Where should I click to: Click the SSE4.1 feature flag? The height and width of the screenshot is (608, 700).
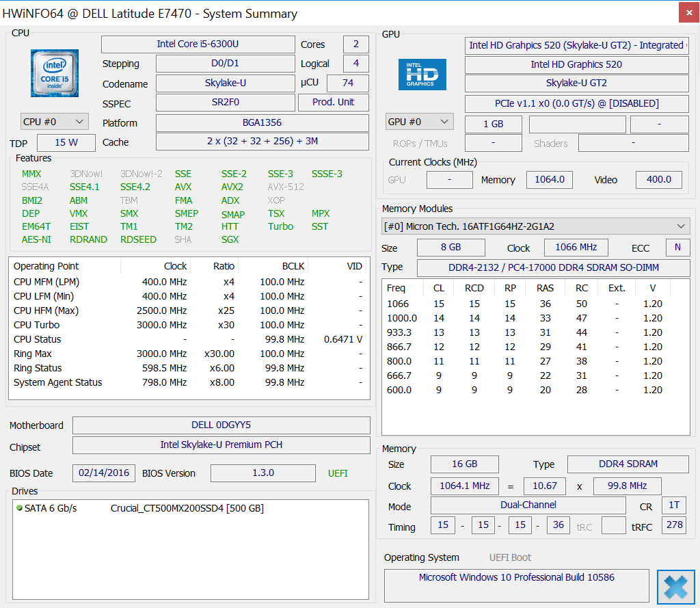click(84, 187)
